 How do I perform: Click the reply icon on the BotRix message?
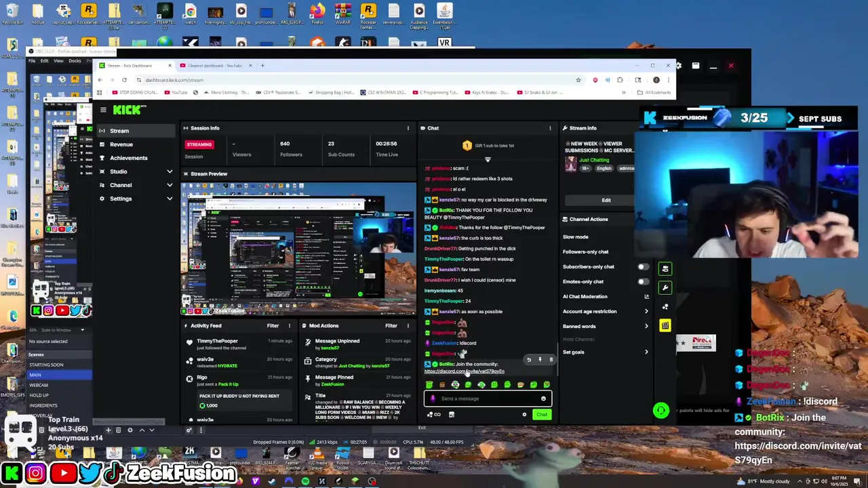(529, 360)
